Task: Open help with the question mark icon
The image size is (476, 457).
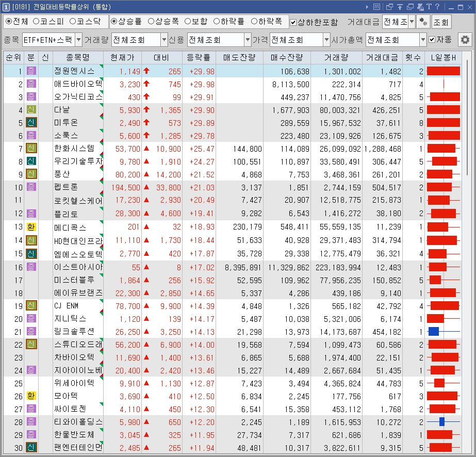Action: tap(437, 7)
